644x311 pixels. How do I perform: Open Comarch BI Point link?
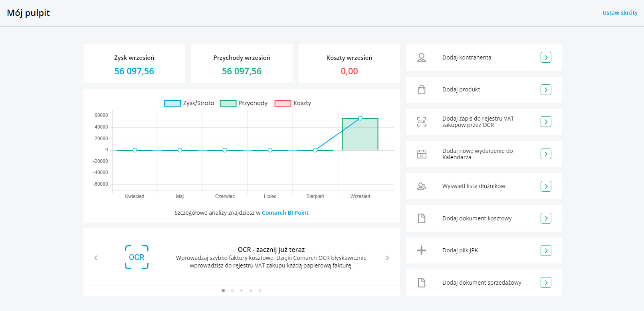(x=285, y=213)
